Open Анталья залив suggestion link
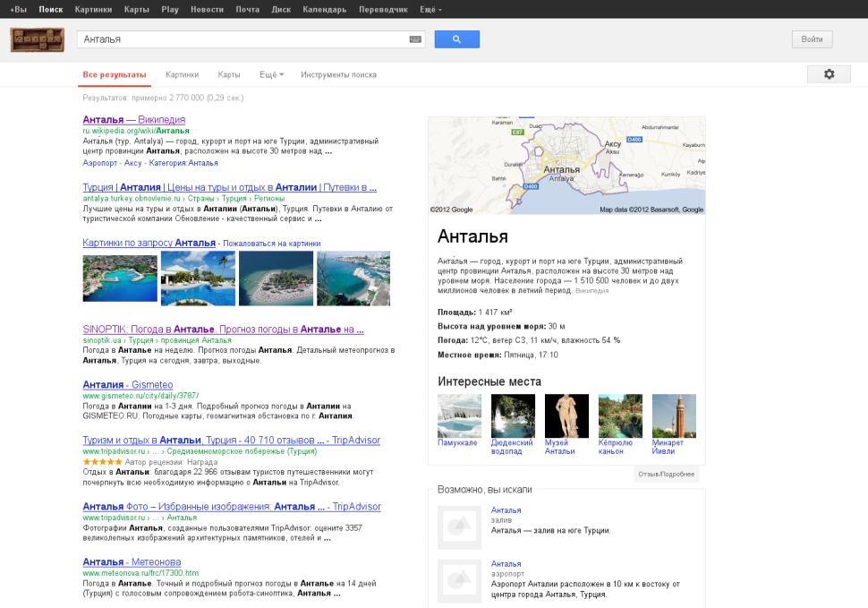The height and width of the screenshot is (608, 868). [x=506, y=510]
